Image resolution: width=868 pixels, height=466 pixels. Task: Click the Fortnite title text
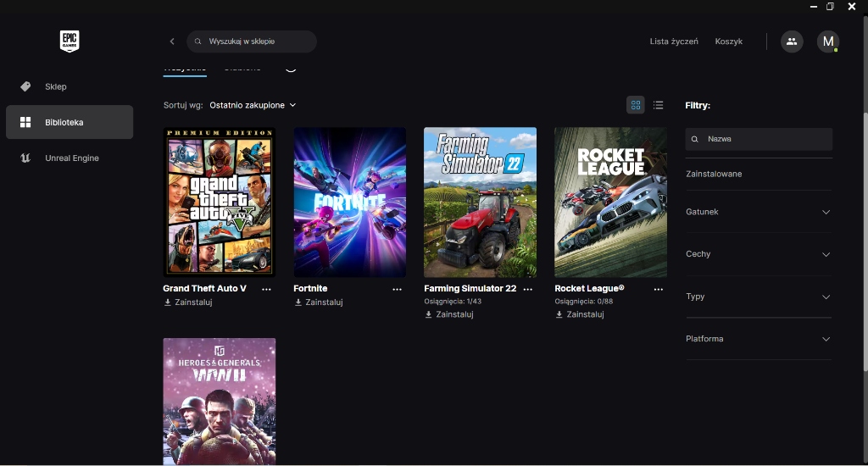[x=310, y=288]
